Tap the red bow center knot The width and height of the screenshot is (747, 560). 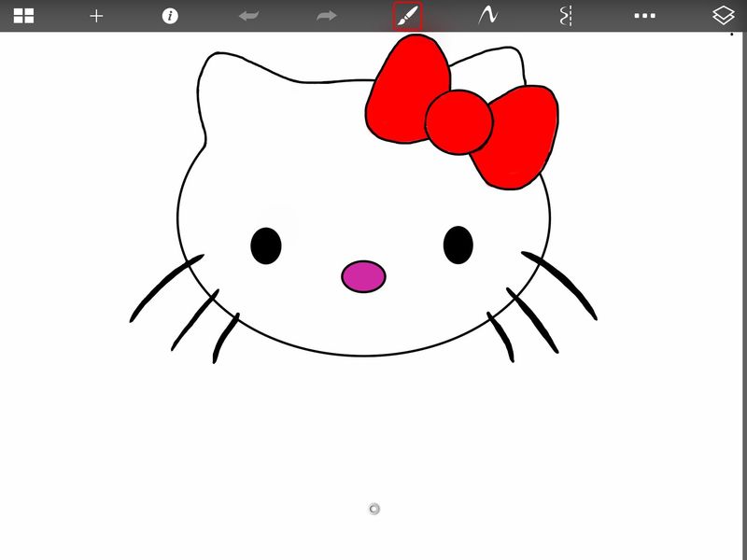(458, 119)
